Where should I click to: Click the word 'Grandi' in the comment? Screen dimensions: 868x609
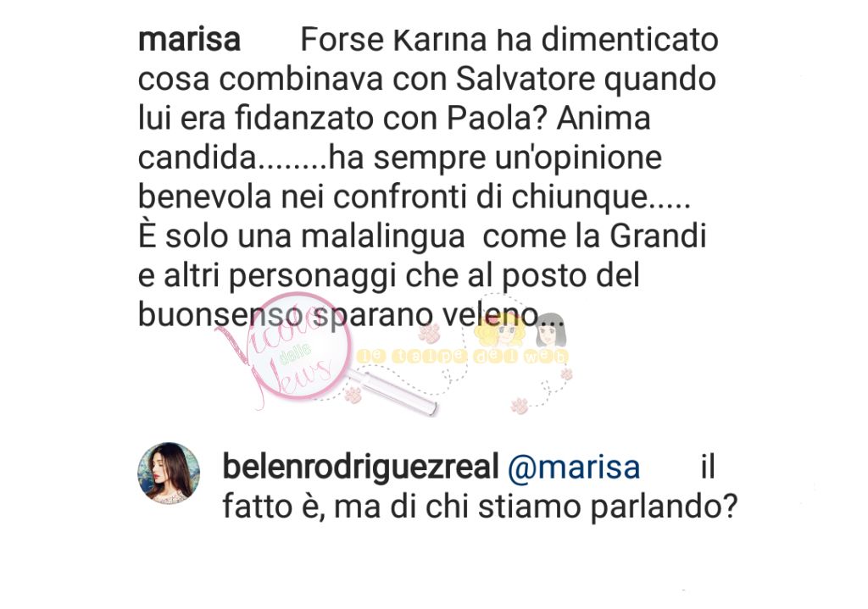point(658,236)
